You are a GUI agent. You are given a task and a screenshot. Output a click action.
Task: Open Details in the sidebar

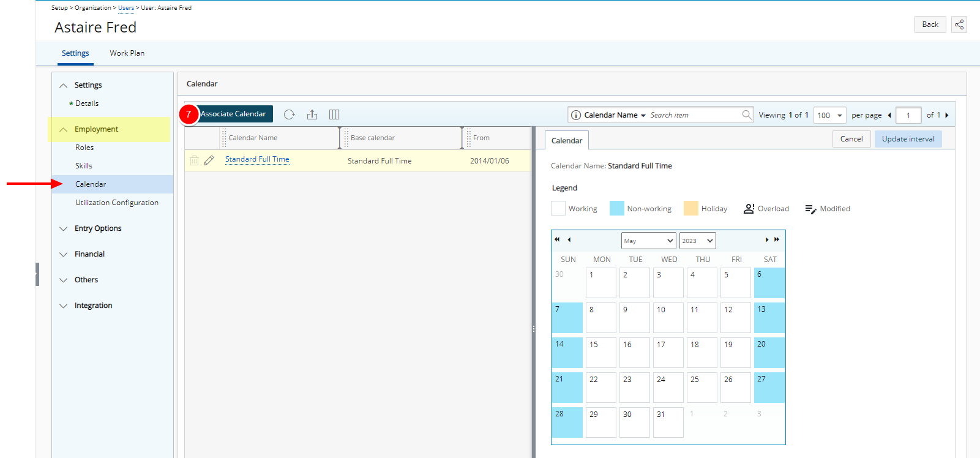point(87,103)
